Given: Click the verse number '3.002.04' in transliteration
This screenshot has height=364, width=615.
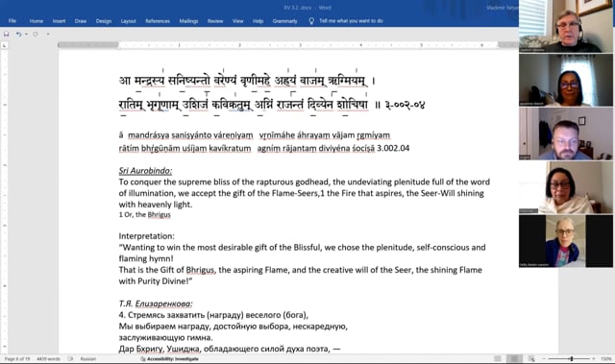Looking at the screenshot, I should point(393,148).
